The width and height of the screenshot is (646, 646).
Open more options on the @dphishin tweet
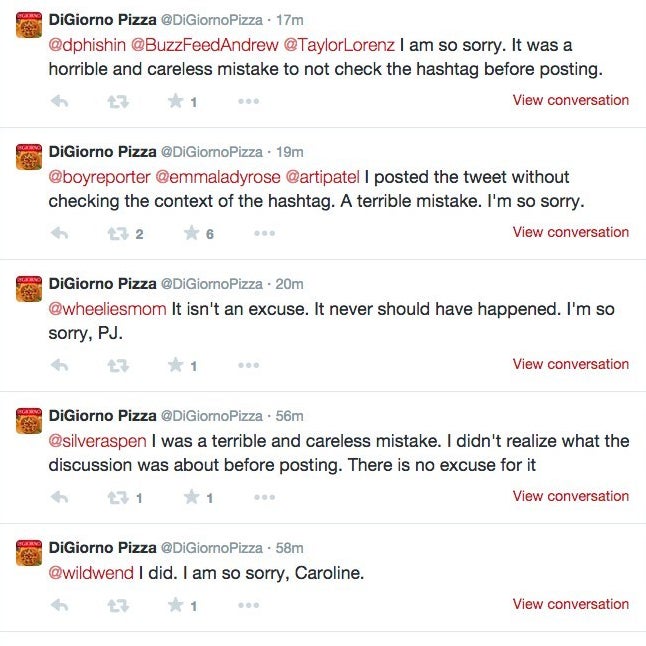248,101
